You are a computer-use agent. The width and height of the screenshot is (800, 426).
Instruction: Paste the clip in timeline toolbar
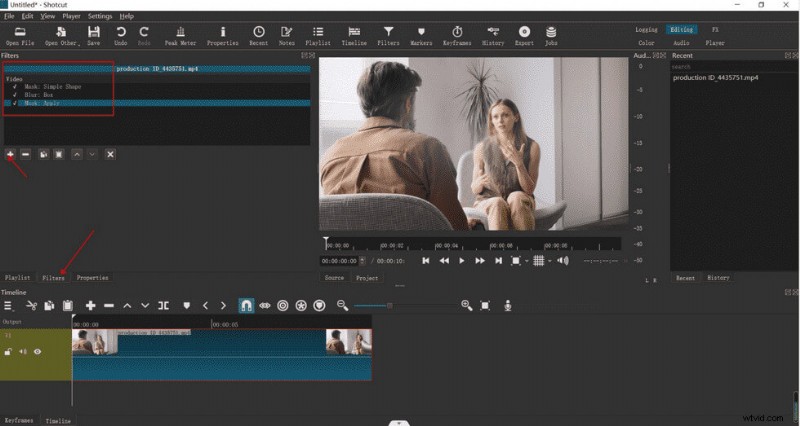click(x=67, y=306)
